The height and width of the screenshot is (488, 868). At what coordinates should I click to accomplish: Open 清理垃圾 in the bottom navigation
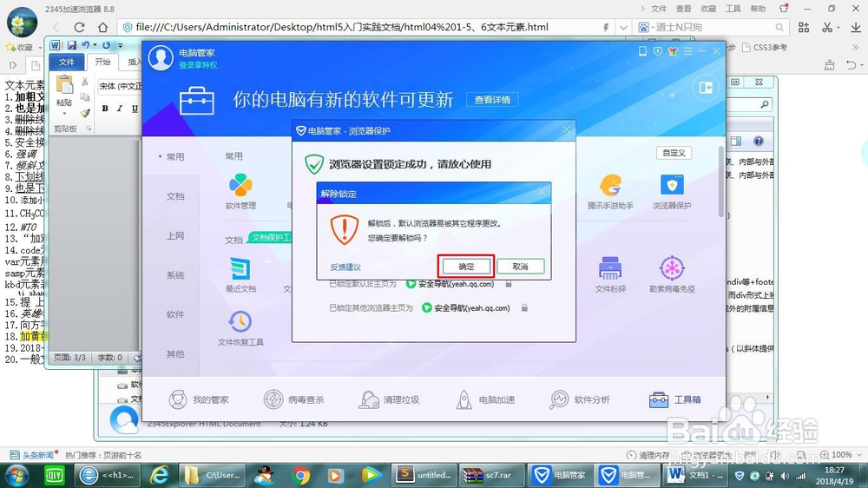click(x=389, y=399)
